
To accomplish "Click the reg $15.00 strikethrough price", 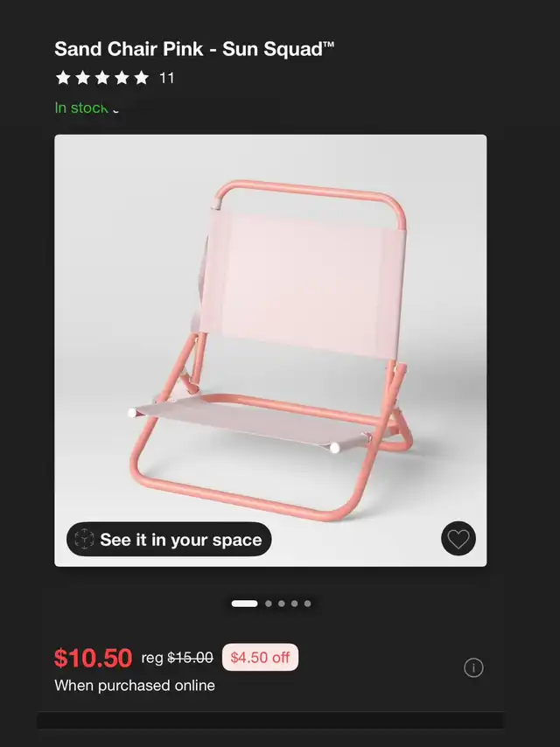I will (178, 658).
